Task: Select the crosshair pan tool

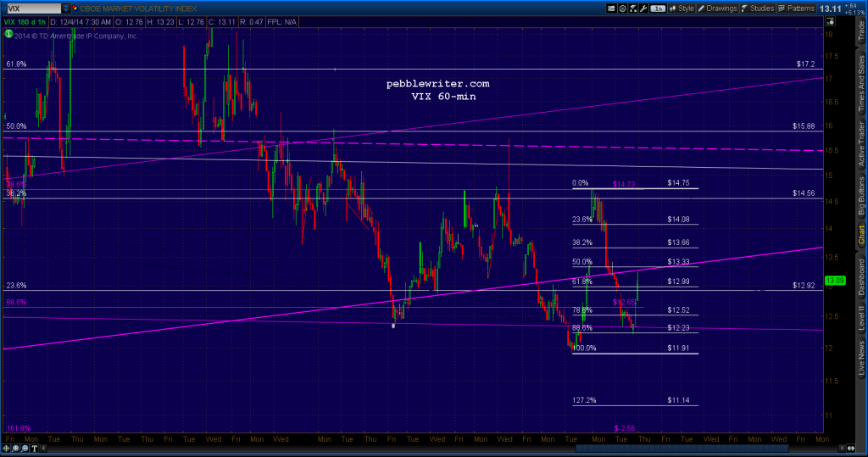Action: point(6,449)
